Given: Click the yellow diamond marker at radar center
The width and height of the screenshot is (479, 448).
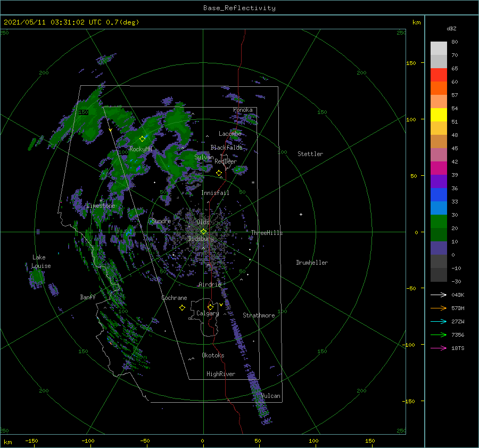Looking at the screenshot, I should pos(203,232).
